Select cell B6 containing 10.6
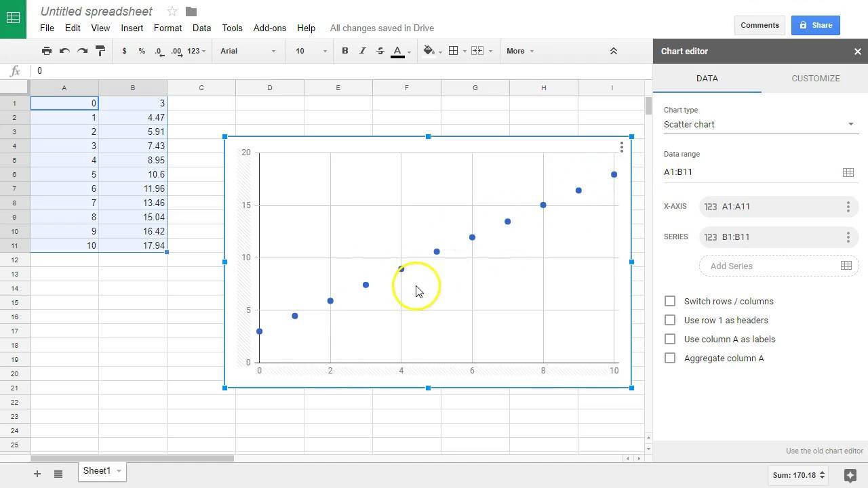The image size is (868, 488). [x=133, y=174]
